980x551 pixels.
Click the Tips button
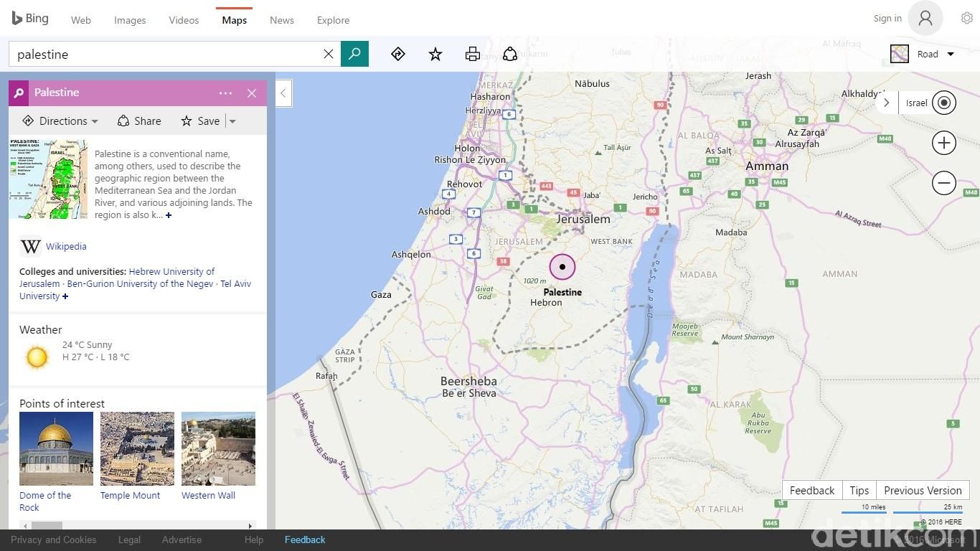point(859,490)
